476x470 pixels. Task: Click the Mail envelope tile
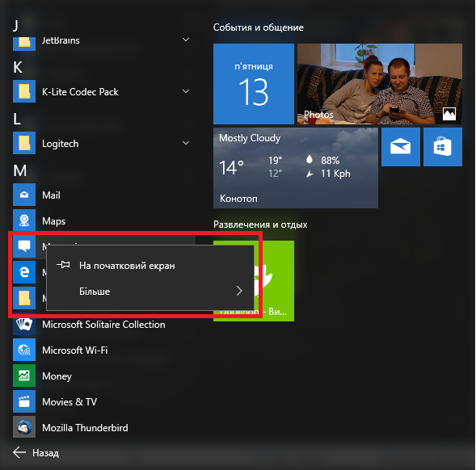point(400,147)
